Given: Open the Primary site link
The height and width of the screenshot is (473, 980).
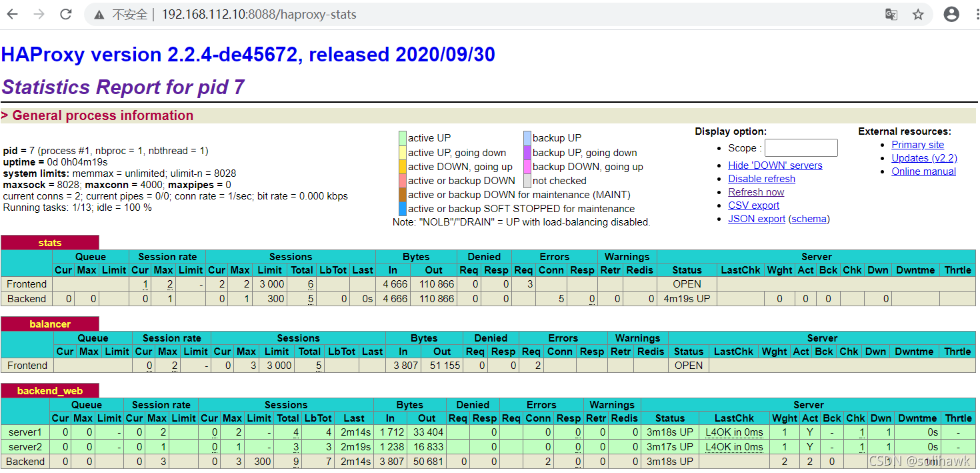Looking at the screenshot, I should 917,145.
